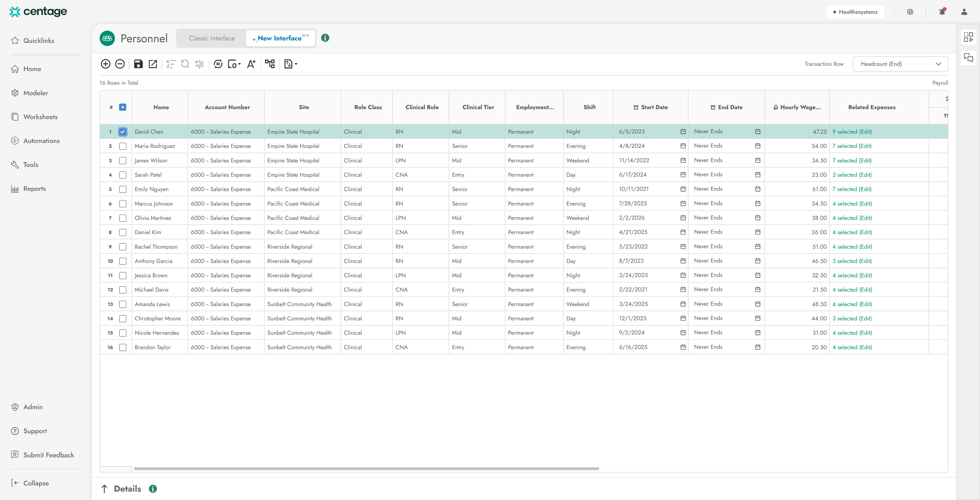Viewport: 980px width, 500px height.
Task: Click the unfreeze columns snowflake icon
Action: [x=199, y=64]
